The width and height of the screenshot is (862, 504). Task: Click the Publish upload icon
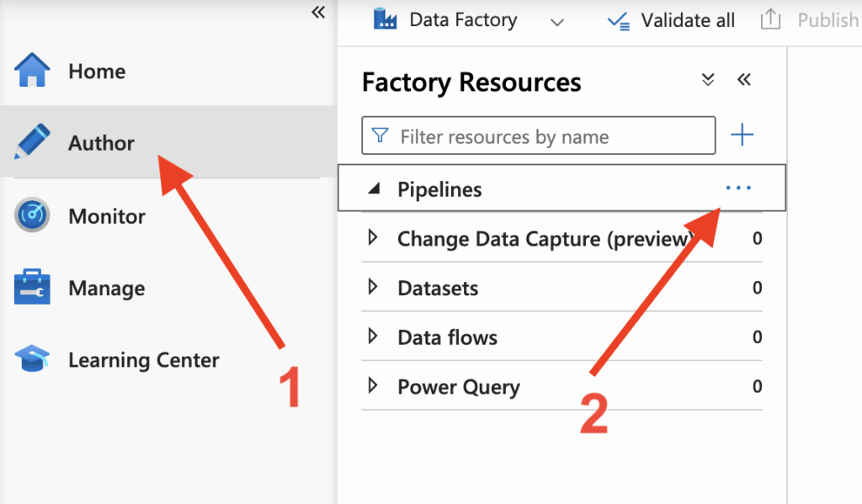click(770, 19)
